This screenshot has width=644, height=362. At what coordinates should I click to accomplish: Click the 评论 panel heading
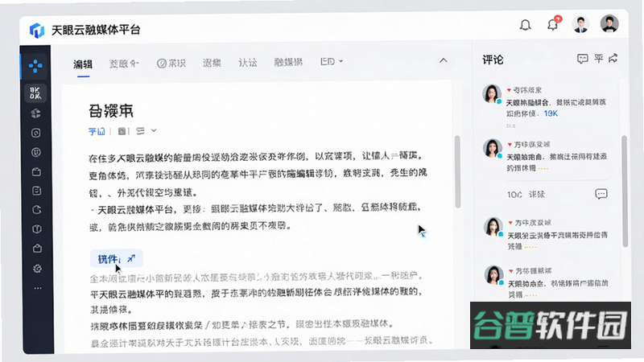coord(493,60)
